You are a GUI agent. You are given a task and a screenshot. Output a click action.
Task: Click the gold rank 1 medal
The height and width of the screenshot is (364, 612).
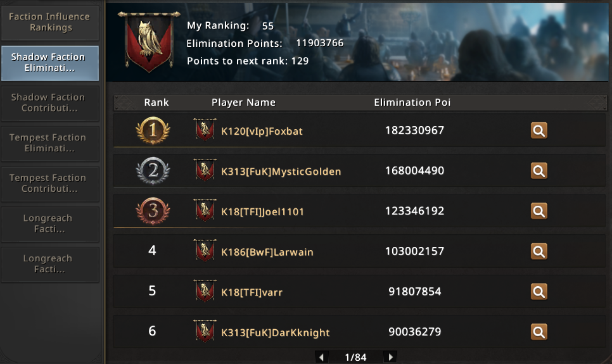click(153, 130)
